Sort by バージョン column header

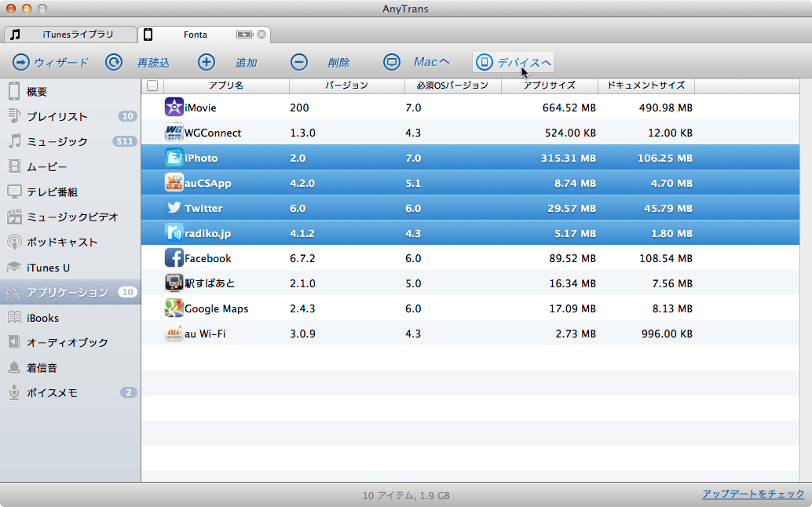point(346,86)
